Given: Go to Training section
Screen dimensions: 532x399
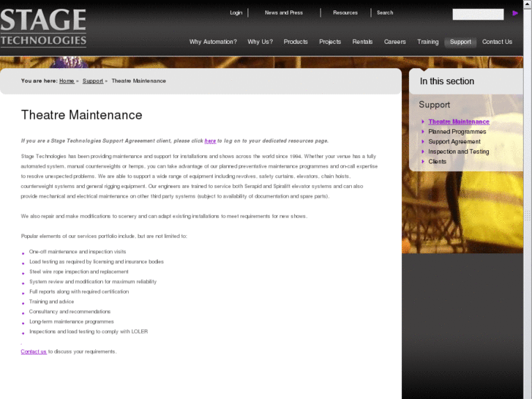Looking at the screenshot, I should tap(428, 42).
